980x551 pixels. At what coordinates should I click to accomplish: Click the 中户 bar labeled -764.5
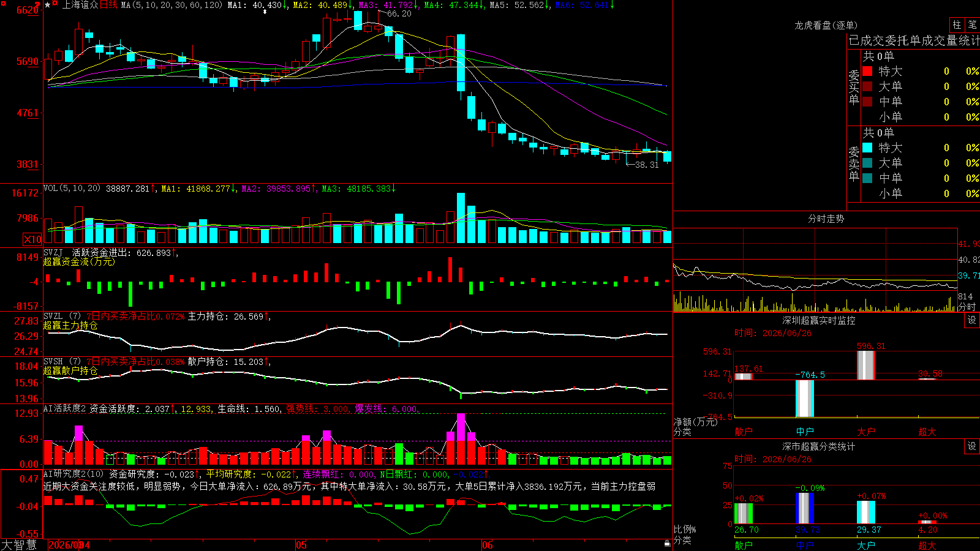click(805, 399)
